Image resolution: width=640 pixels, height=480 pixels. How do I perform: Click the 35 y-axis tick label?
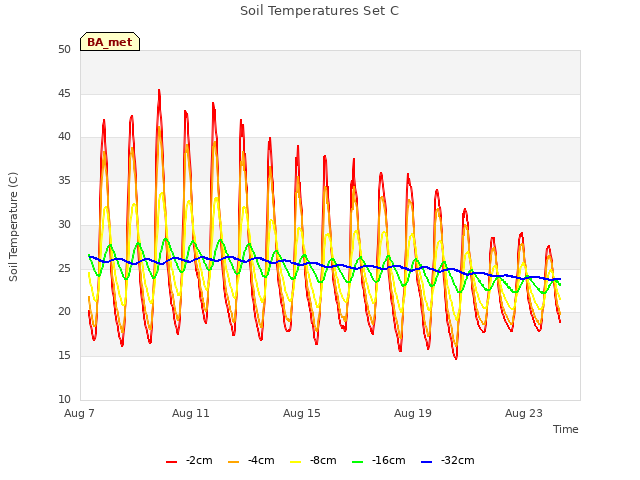click(64, 180)
